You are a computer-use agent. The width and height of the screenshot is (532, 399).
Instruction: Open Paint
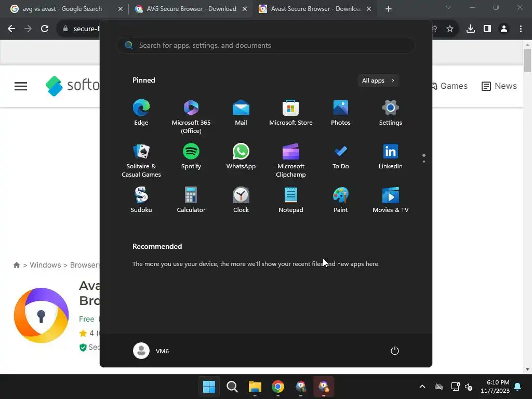click(x=341, y=200)
